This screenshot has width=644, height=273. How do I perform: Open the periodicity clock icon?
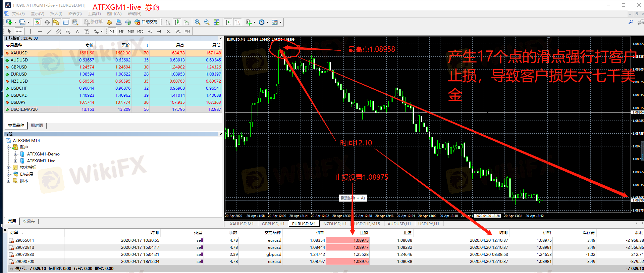[262, 22]
